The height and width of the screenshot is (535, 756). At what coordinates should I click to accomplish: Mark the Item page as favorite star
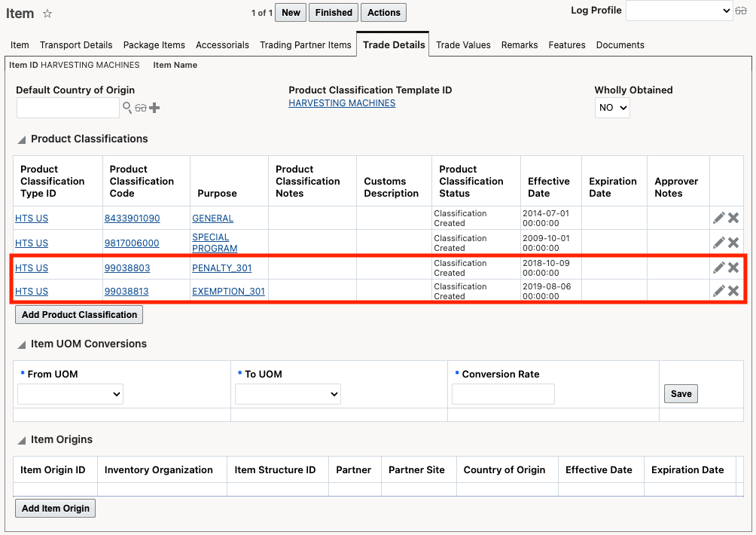click(47, 14)
